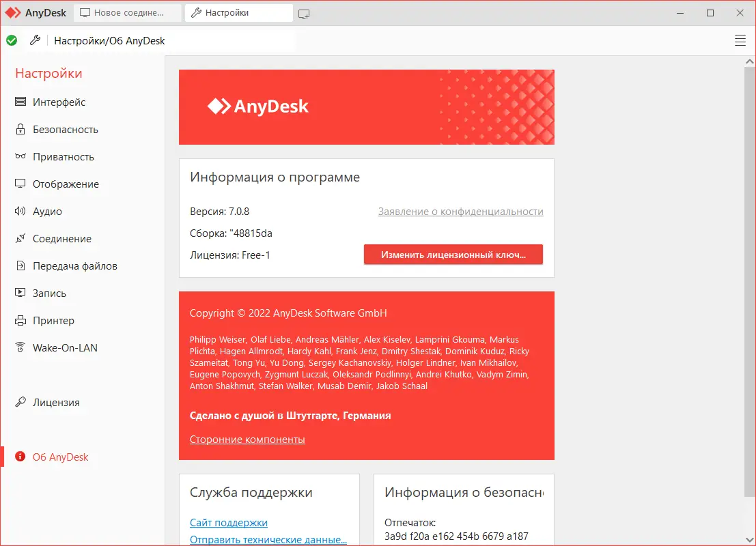Click the Сделано с душой в Штутгарте text

290,416
